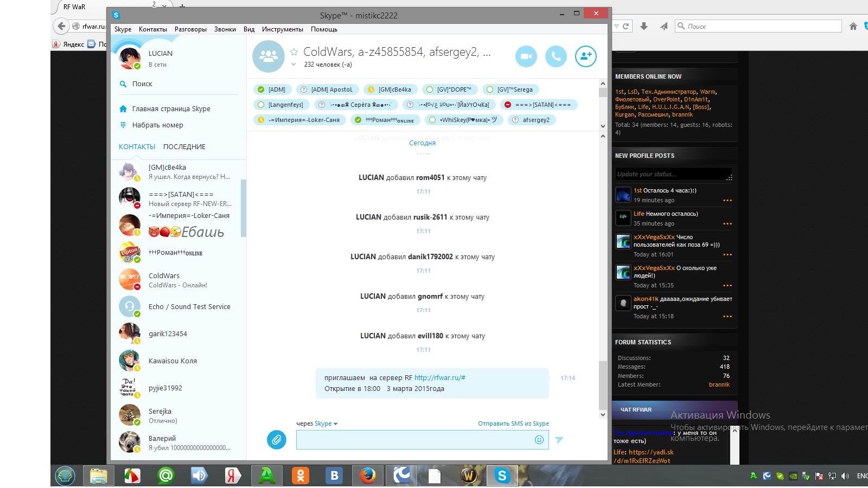Open options dots for 1st profile post

click(x=727, y=201)
